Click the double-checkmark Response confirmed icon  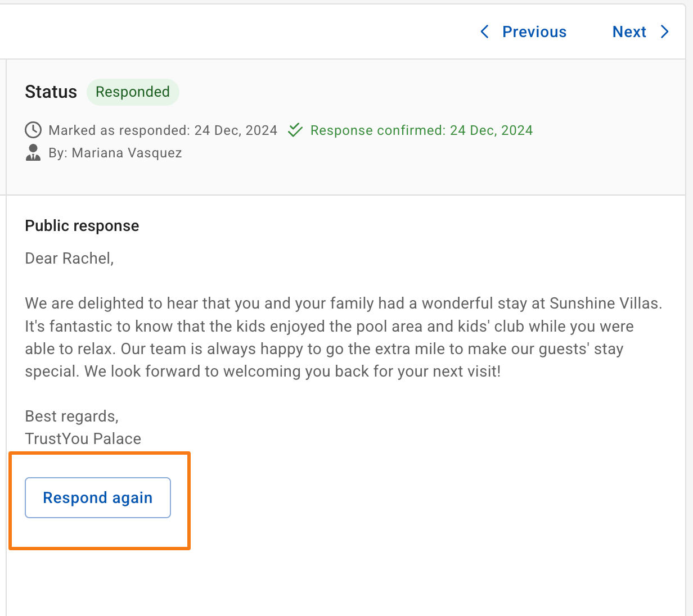coord(295,130)
